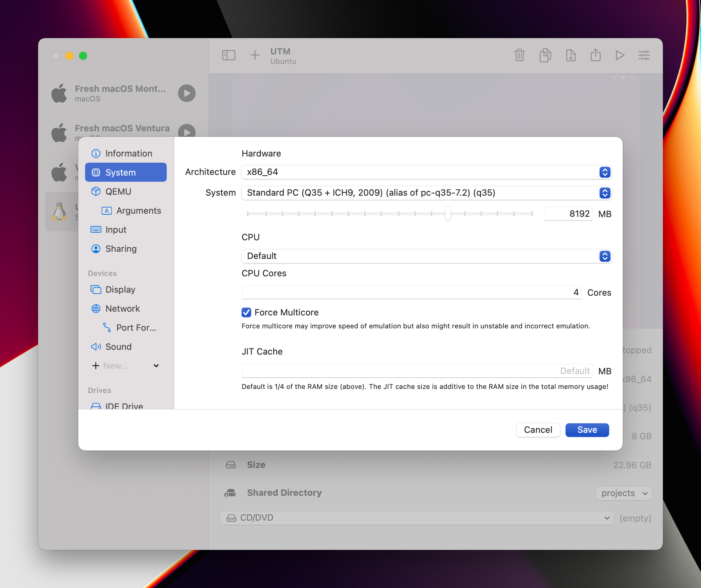The height and width of the screenshot is (588, 701).
Task: Open the IDE Drive settings
Action: pyautogui.click(x=126, y=405)
